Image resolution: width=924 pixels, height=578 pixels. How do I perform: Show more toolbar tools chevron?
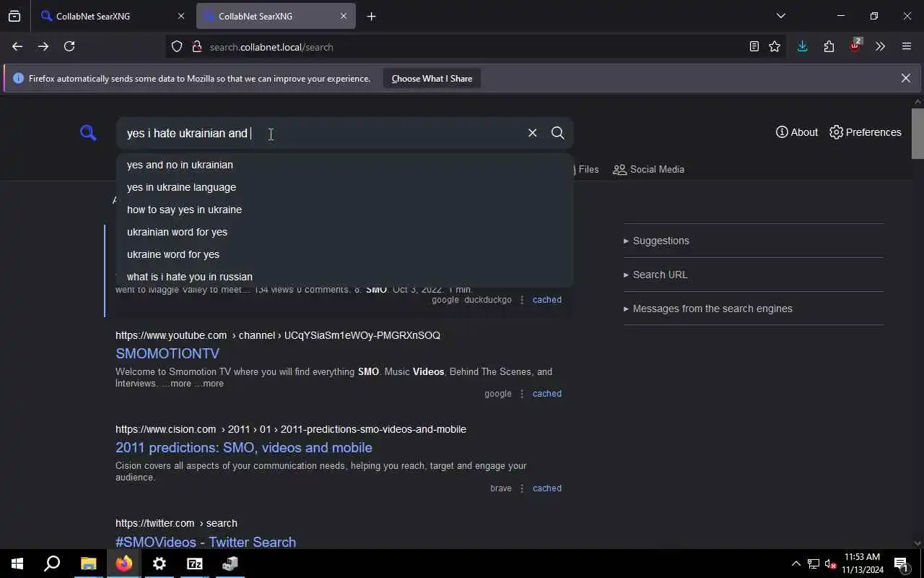click(880, 46)
